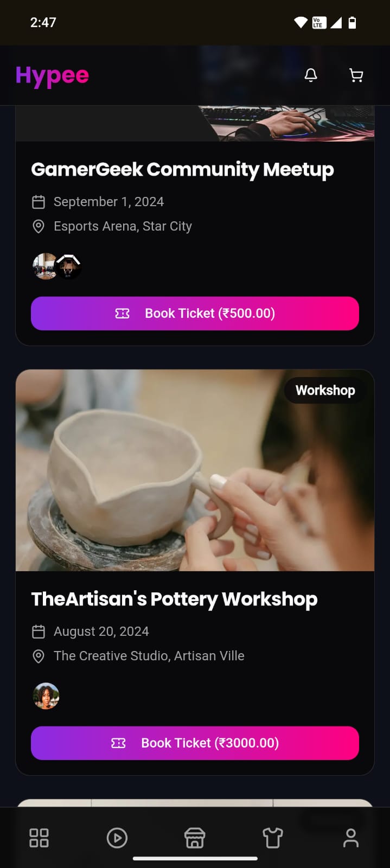The width and height of the screenshot is (390, 868).
Task: Open the t-shirt merch tab
Action: 273,838
